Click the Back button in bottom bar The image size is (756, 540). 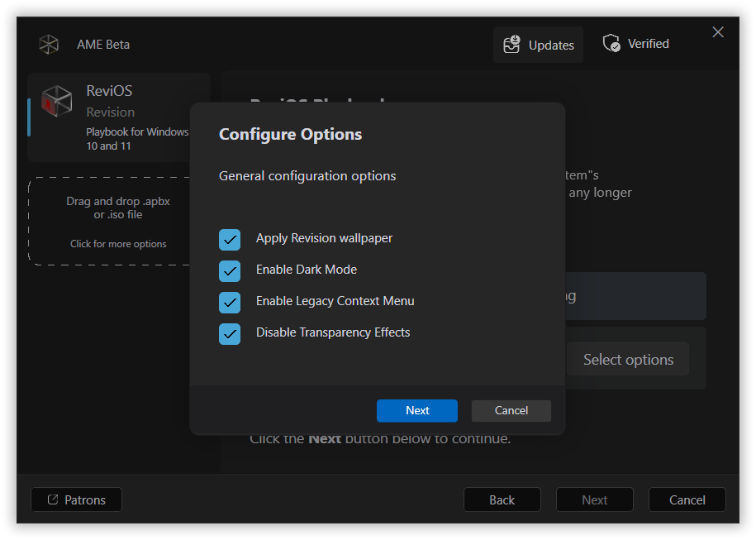tap(502, 500)
